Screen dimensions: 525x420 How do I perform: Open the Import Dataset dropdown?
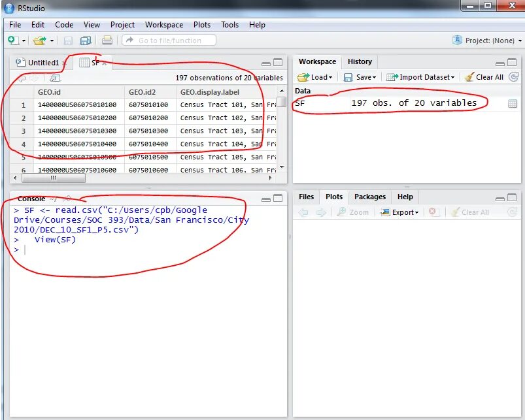click(x=420, y=77)
